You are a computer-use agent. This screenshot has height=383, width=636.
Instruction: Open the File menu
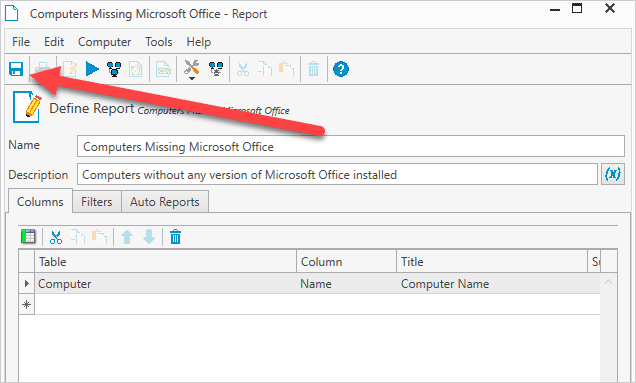coord(21,42)
